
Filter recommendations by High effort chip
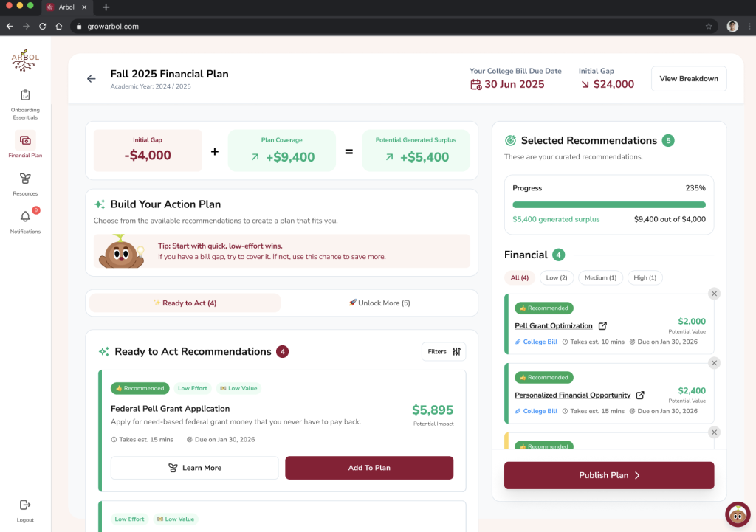(645, 278)
